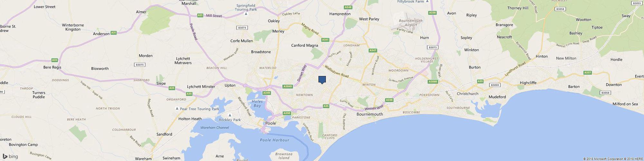
Task: Click the Poole Harbour water label
Action: (x=275, y=140)
